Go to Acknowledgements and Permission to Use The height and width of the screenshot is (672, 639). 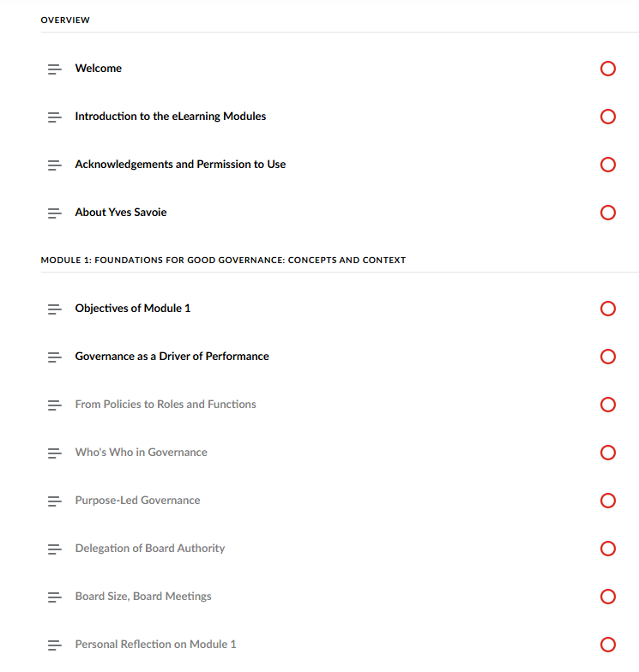[x=180, y=165]
